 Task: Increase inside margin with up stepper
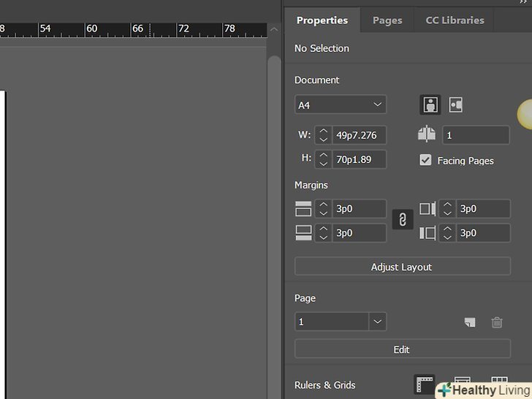coord(447,204)
